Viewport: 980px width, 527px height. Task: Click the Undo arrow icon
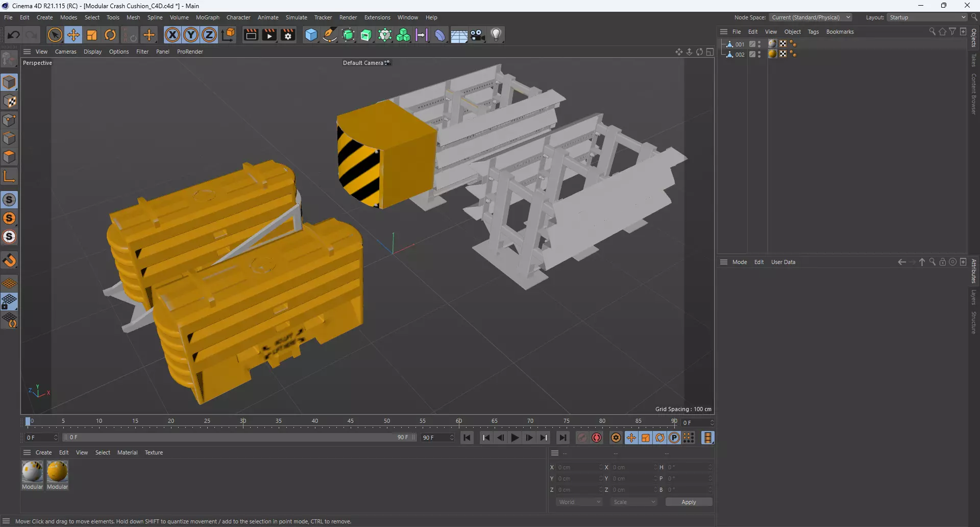14,35
